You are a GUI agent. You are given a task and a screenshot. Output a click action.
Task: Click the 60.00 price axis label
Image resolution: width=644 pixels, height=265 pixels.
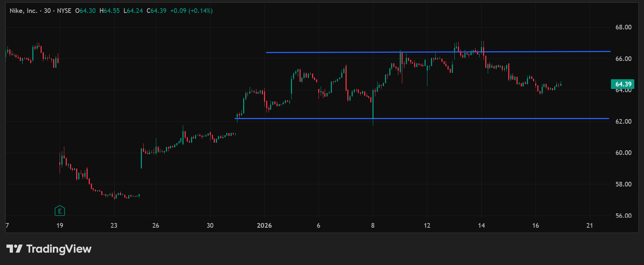[x=623, y=153]
